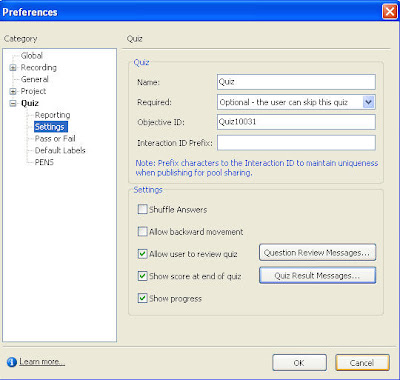Select the Settings item under Quiz

pyautogui.click(x=50, y=127)
